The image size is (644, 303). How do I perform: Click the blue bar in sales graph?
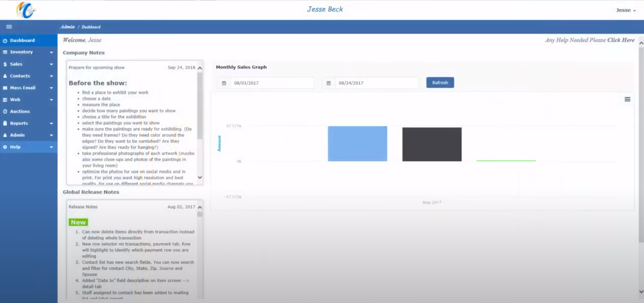coord(357,144)
